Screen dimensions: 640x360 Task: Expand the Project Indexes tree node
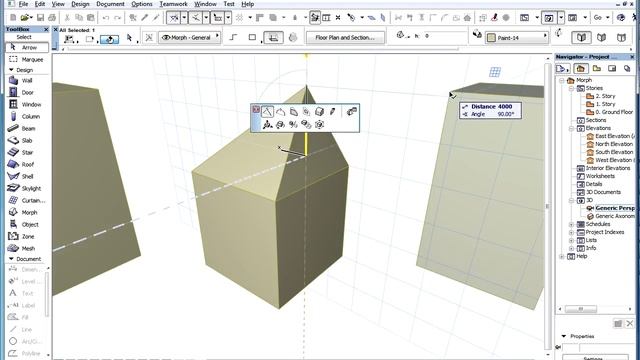pyautogui.click(x=571, y=232)
